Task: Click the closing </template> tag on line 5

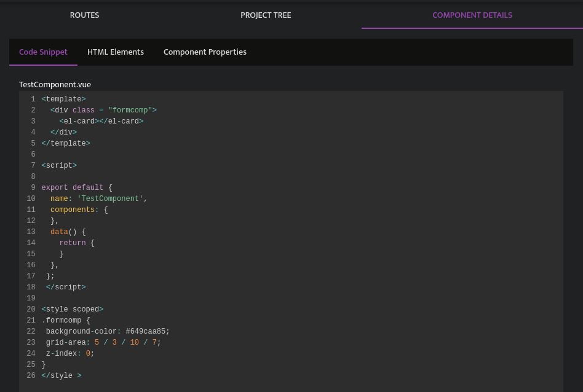Action: coord(66,143)
